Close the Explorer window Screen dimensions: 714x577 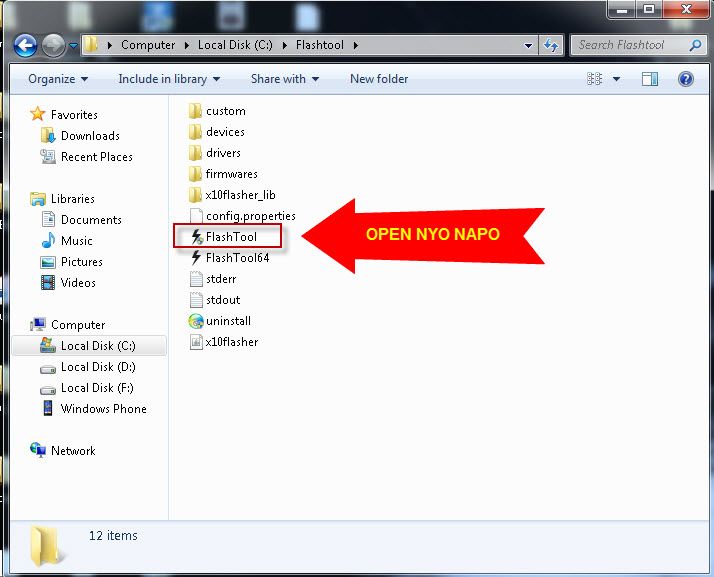[686, 9]
